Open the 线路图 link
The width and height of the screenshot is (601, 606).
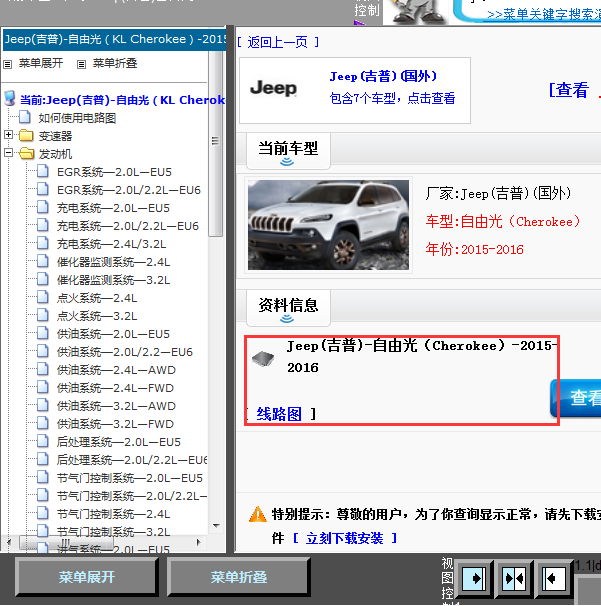click(279, 414)
